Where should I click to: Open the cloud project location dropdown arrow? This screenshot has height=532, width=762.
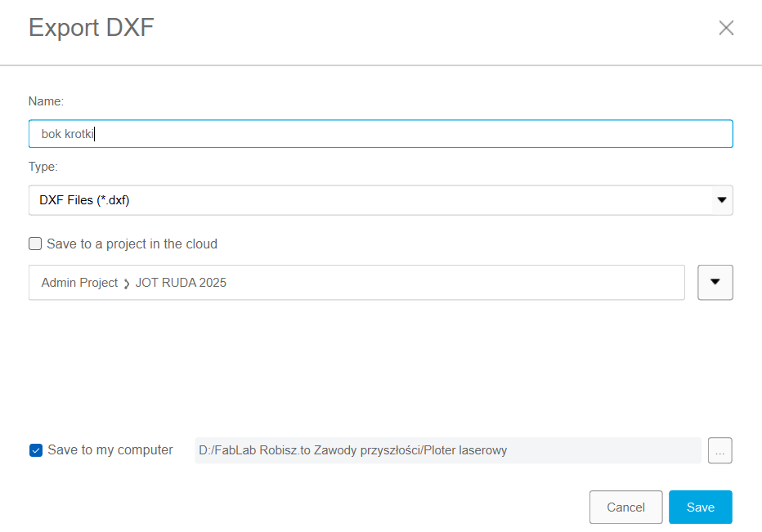[715, 282]
